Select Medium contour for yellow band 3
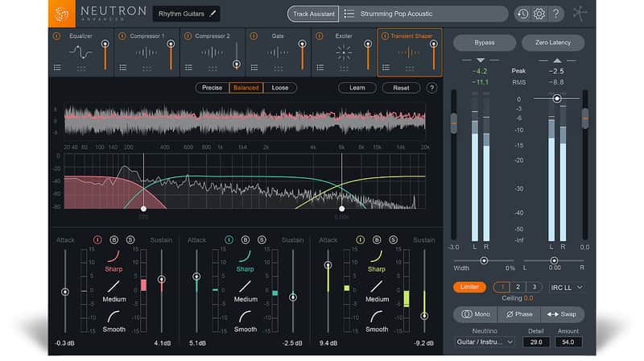This screenshot has width=644, height=361. tap(377, 292)
